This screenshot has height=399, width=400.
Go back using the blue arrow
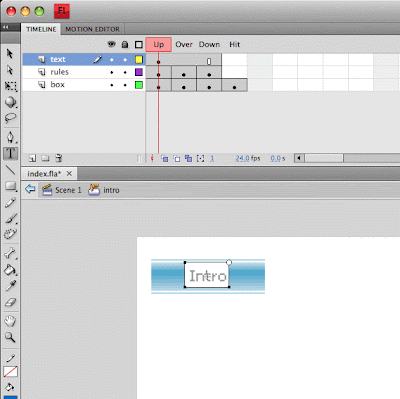click(x=30, y=189)
